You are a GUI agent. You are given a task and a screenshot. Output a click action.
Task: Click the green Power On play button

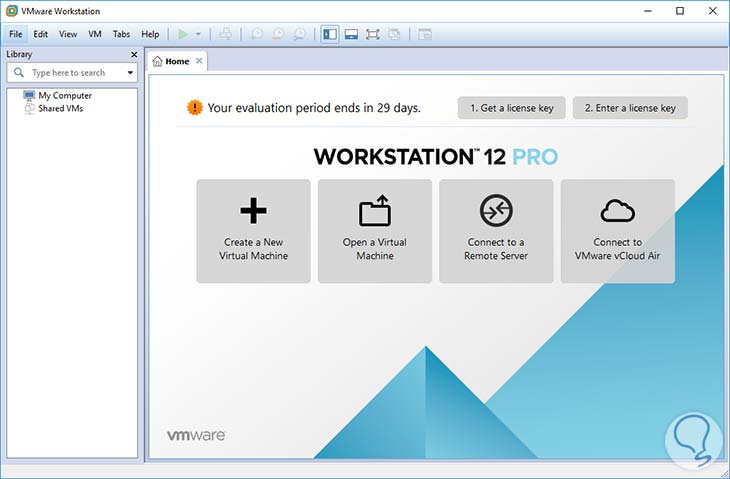pos(183,34)
